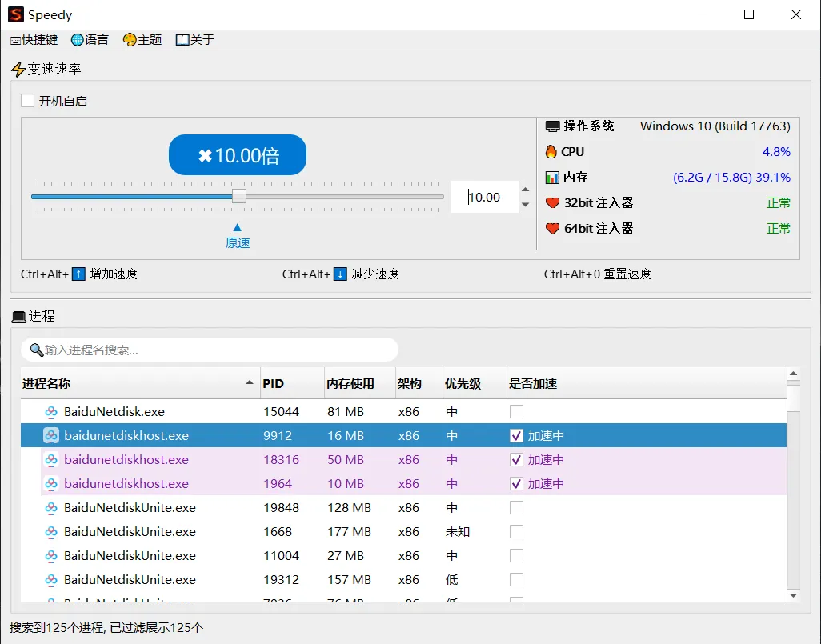Increase speed with spinner up arrow
This screenshot has width=821, height=644.
[525, 190]
